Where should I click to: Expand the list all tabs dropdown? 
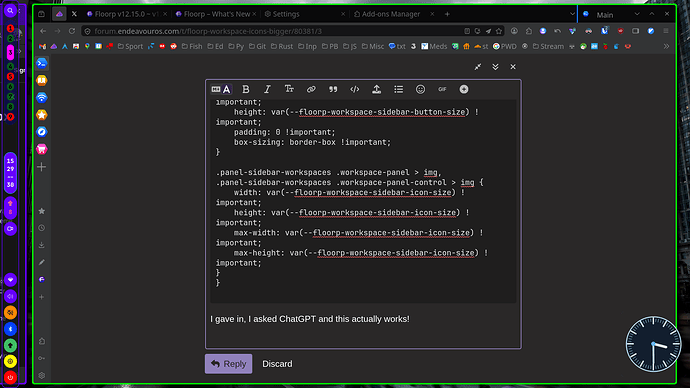coord(572,14)
